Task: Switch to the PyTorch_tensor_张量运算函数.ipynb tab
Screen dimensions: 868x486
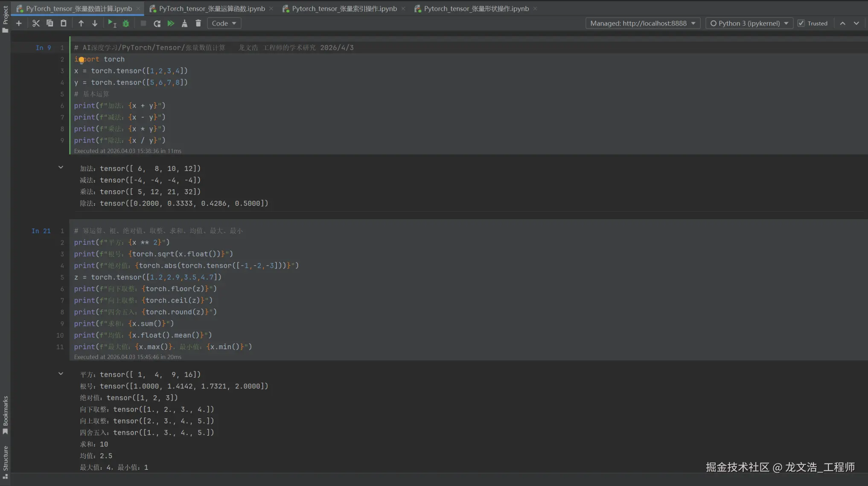Action: point(212,9)
